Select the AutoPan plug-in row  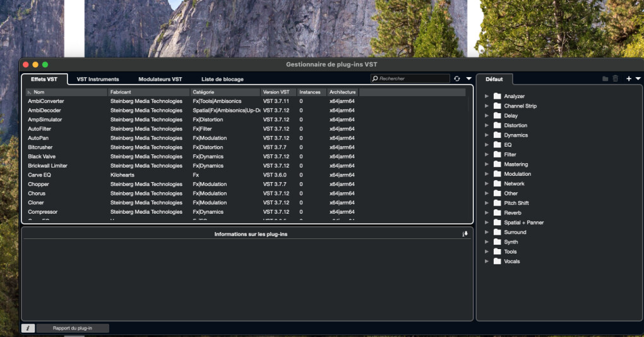tap(246, 138)
